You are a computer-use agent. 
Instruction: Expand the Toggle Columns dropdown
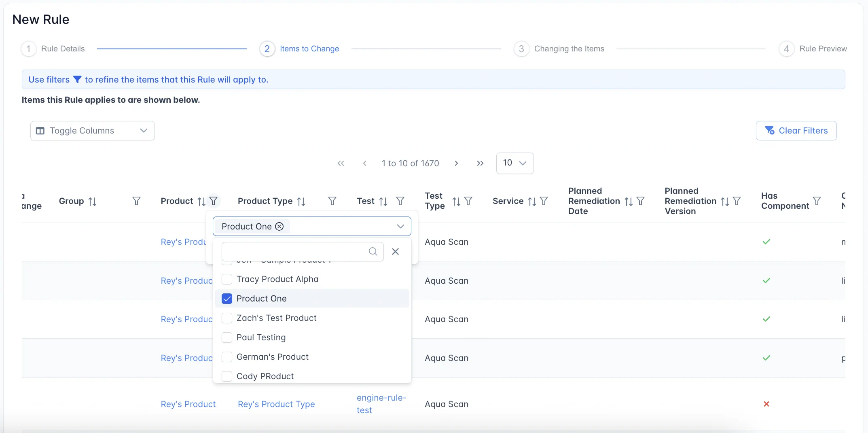(93, 131)
